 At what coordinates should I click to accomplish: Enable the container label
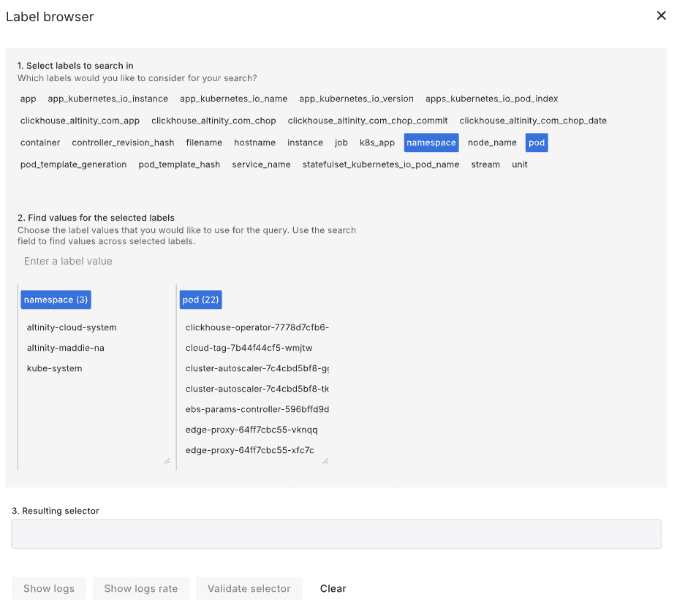[x=40, y=142]
